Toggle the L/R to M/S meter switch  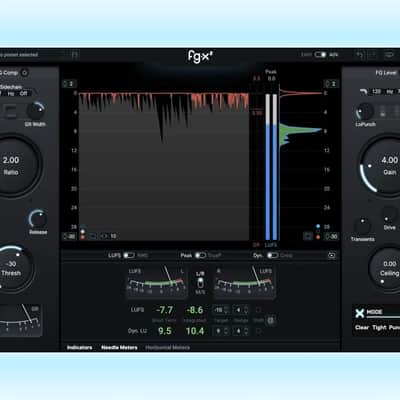point(200,283)
